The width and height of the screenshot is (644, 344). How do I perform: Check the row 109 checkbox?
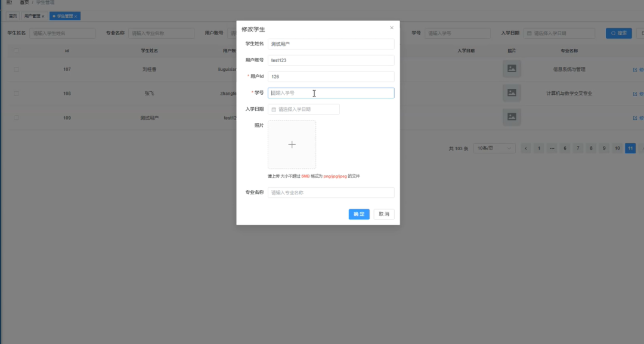17,118
